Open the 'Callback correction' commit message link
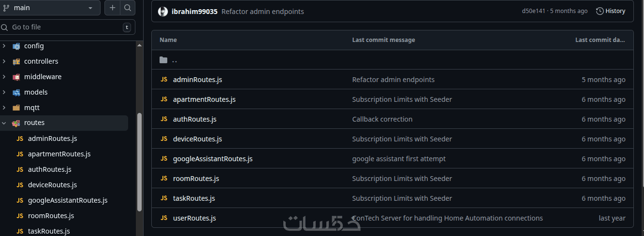Screen dimensions: 644x236 [x=382, y=119]
